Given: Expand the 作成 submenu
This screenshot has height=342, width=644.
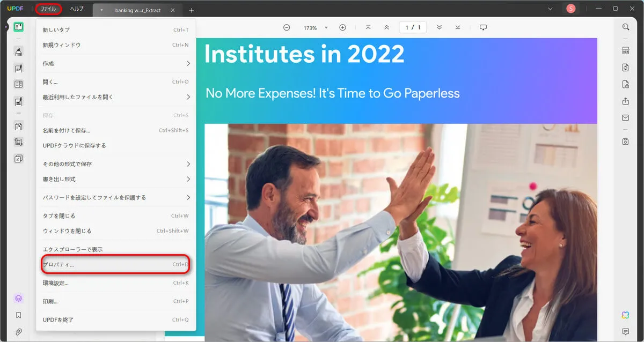Looking at the screenshot, I should point(116,63).
